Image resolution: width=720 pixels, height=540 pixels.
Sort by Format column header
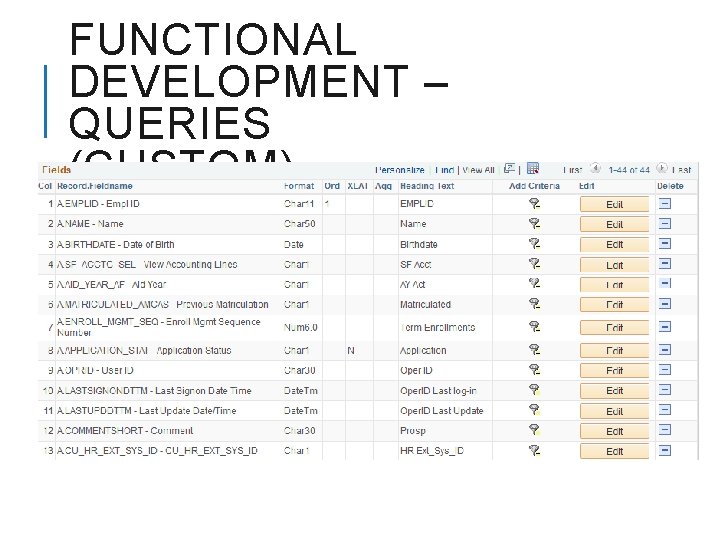tap(299, 186)
